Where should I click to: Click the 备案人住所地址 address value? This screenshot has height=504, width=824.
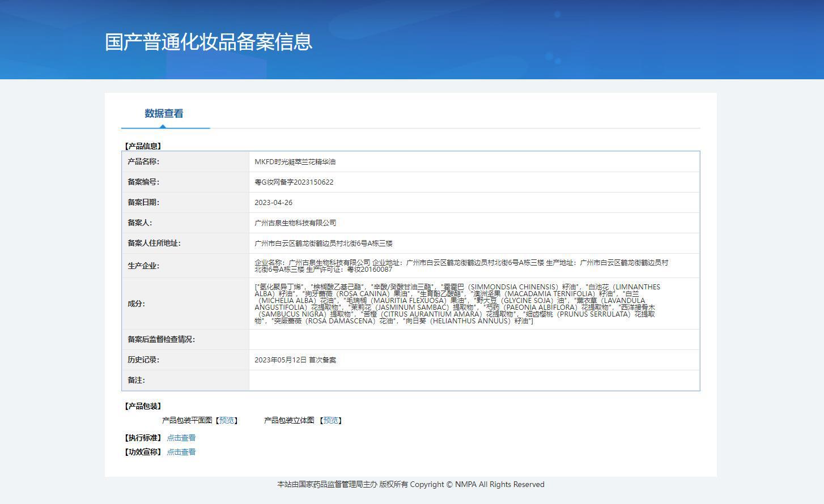324,244
